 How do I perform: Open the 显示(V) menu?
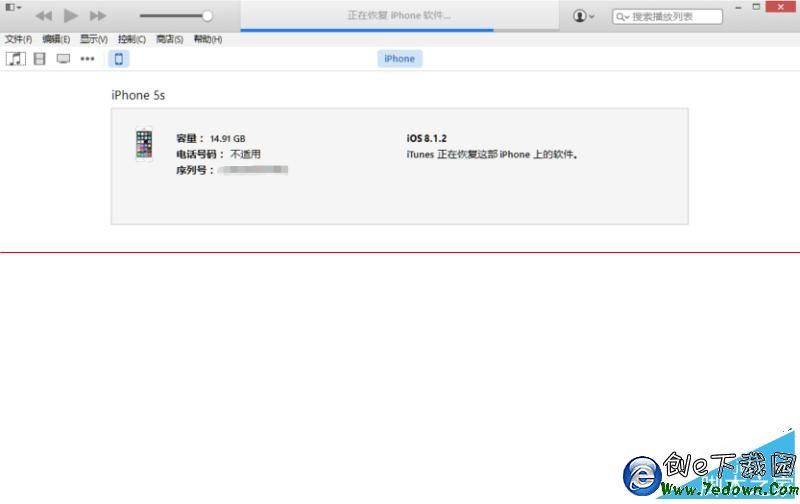(x=94, y=39)
